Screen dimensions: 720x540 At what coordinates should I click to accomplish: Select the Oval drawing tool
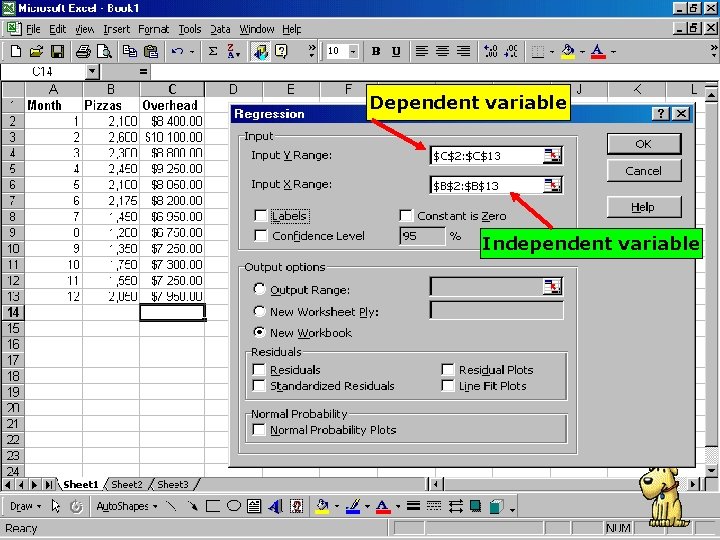(234, 506)
